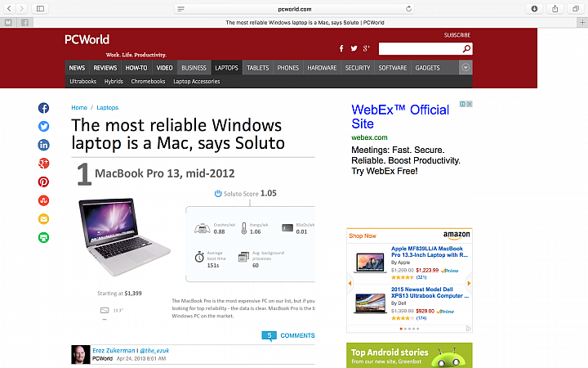Open the 5 COMMENTS link
Screen dimensions: 588x368
tap(288, 335)
